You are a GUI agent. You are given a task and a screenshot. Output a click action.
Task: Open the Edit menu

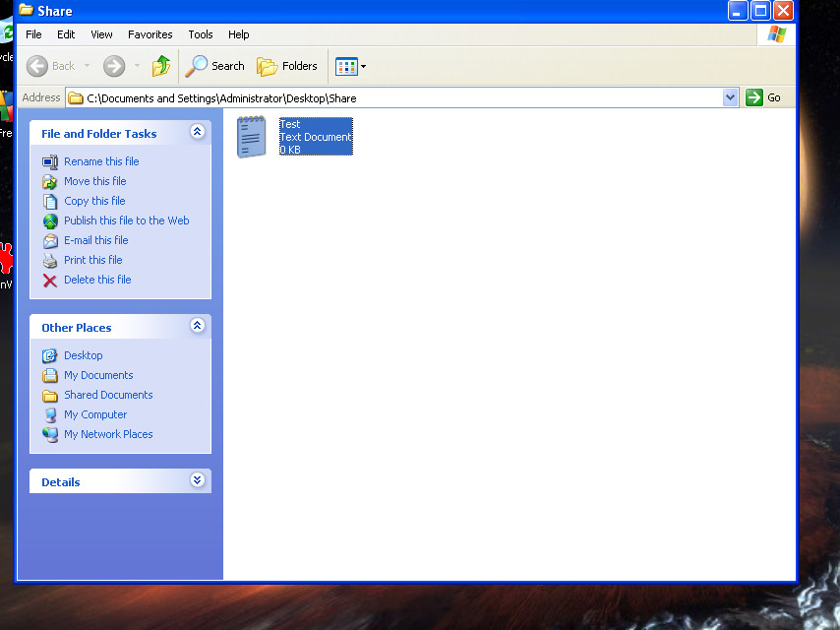click(66, 34)
